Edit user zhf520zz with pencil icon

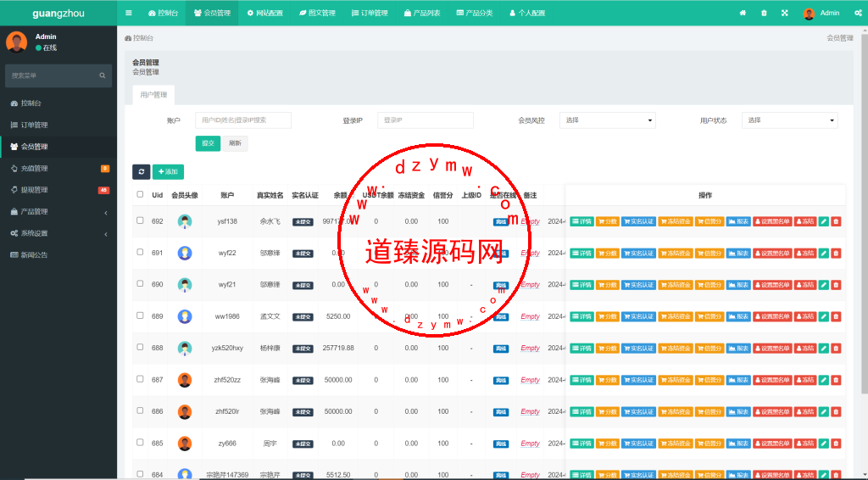click(824, 380)
